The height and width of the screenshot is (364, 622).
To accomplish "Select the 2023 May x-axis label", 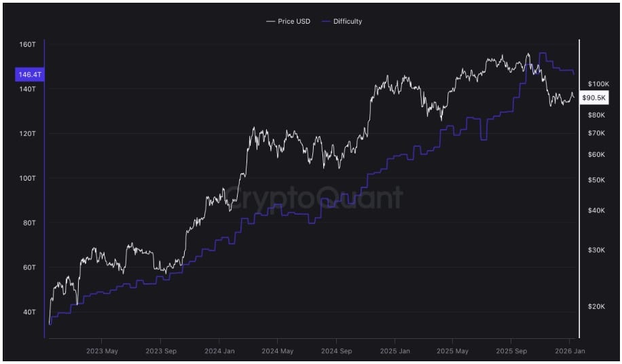I will point(102,351).
